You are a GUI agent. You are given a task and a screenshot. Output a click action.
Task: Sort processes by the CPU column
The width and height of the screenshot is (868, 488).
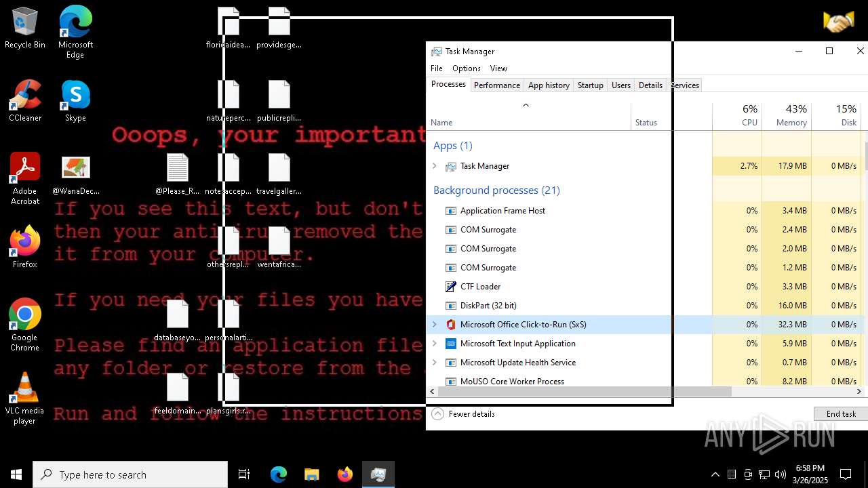coord(737,117)
